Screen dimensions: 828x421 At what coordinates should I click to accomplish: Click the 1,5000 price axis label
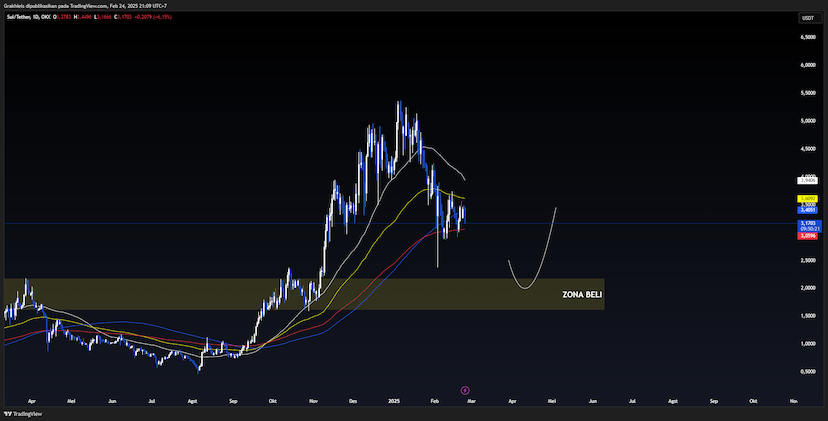[x=808, y=316]
